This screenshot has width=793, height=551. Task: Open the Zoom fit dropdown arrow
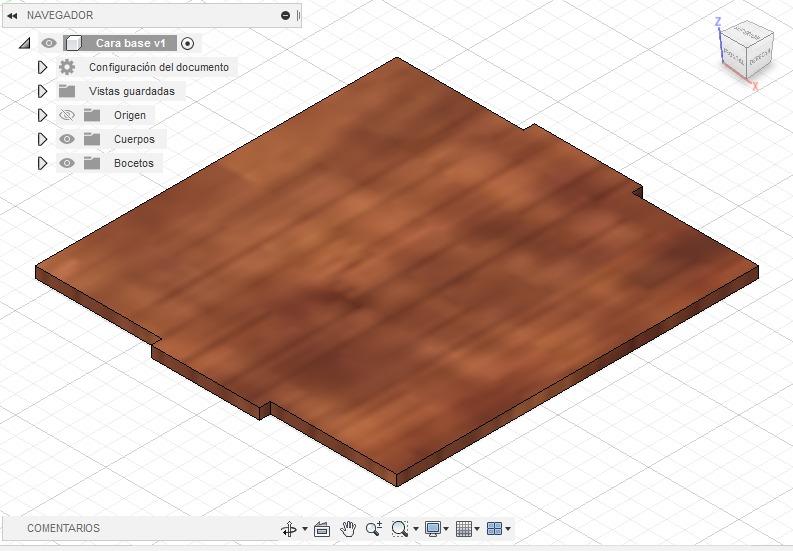pyautogui.click(x=416, y=529)
